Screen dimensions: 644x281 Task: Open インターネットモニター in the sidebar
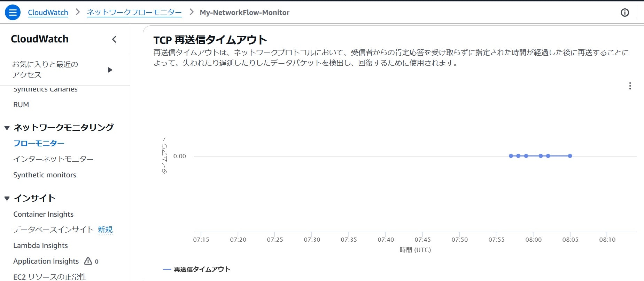click(53, 159)
